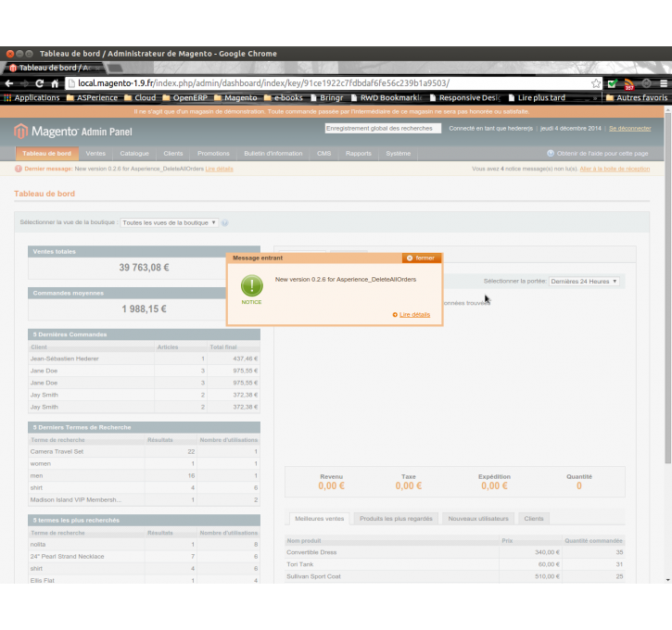Open the Dernières 24 Heures range dropdown
Viewport: 672px width, 630px height.
click(x=584, y=282)
